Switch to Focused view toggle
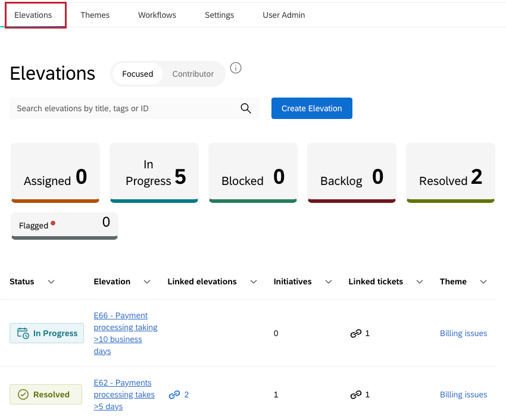 point(138,74)
